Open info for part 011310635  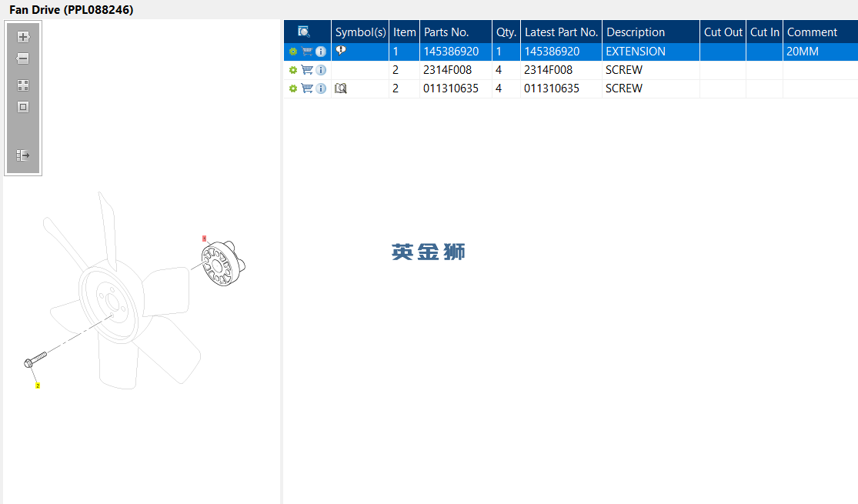coord(321,88)
